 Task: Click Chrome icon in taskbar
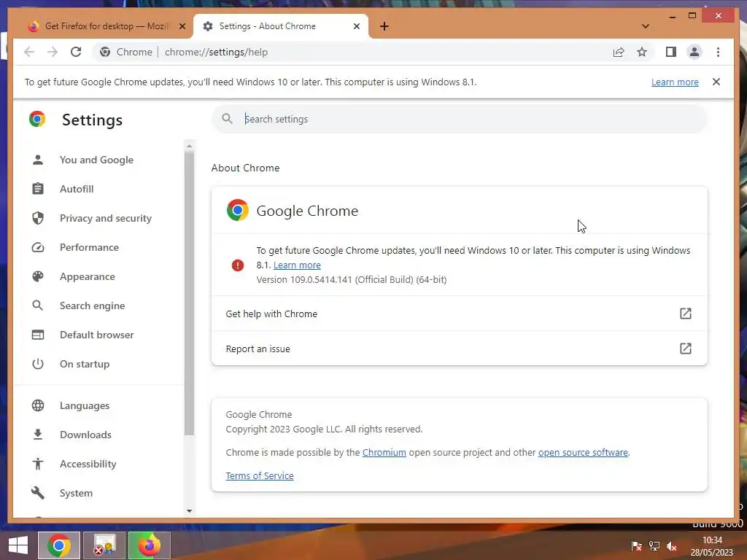click(59, 545)
